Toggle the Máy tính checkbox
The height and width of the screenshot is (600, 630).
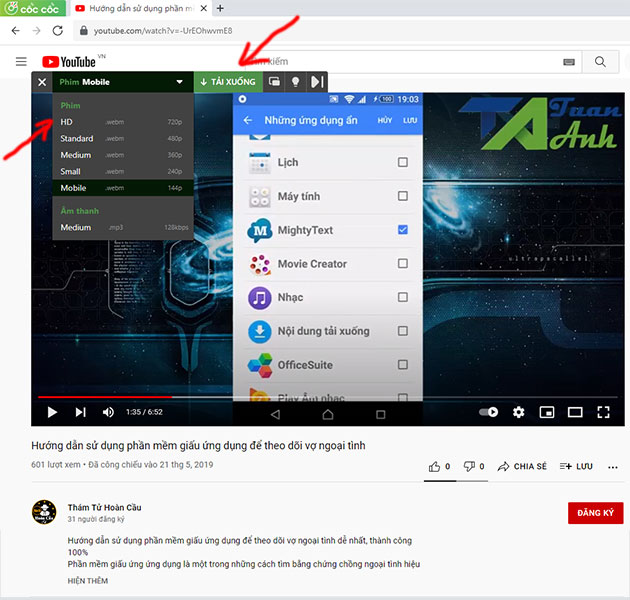403,196
